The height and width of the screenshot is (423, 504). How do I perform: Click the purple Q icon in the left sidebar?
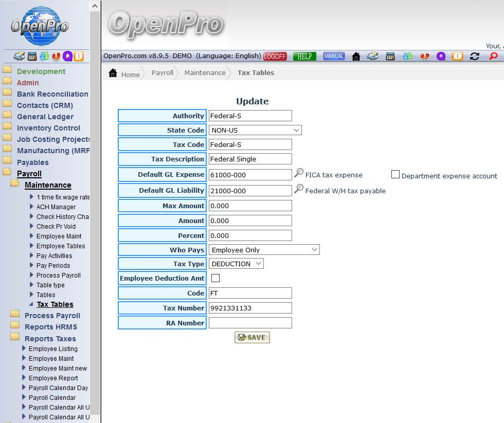tap(67, 57)
